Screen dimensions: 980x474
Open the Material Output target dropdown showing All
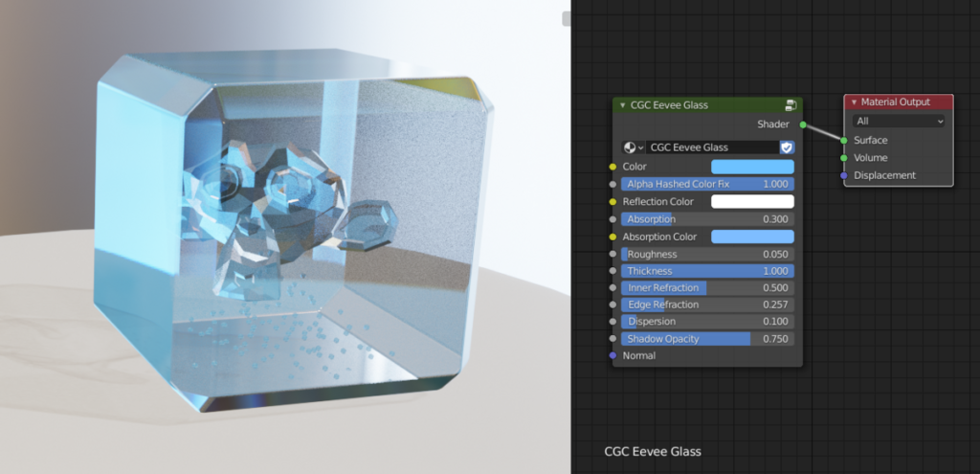pos(899,122)
